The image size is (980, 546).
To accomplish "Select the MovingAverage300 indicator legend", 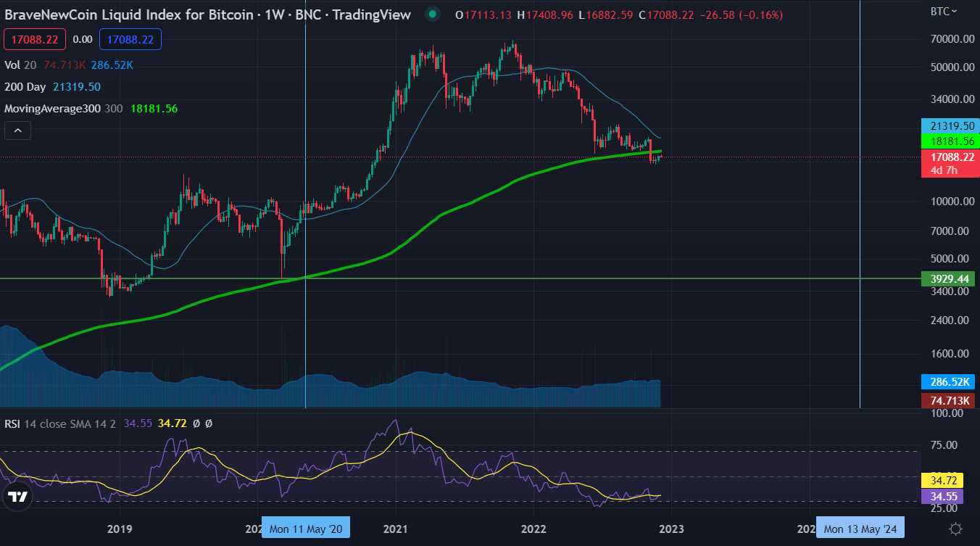I will (63, 108).
